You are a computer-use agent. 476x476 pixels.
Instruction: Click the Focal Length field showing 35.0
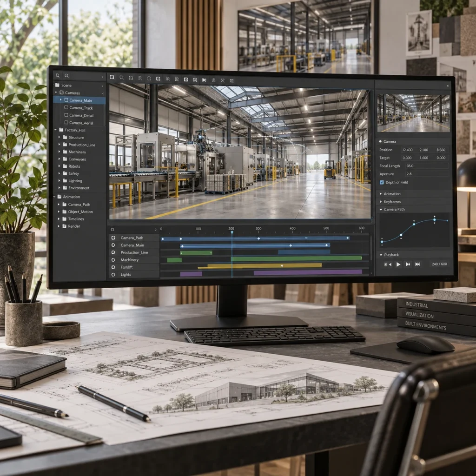click(427, 166)
